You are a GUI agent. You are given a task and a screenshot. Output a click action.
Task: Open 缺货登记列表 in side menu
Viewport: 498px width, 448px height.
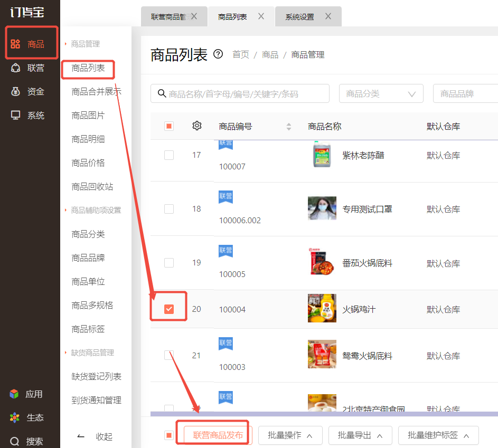click(x=96, y=376)
